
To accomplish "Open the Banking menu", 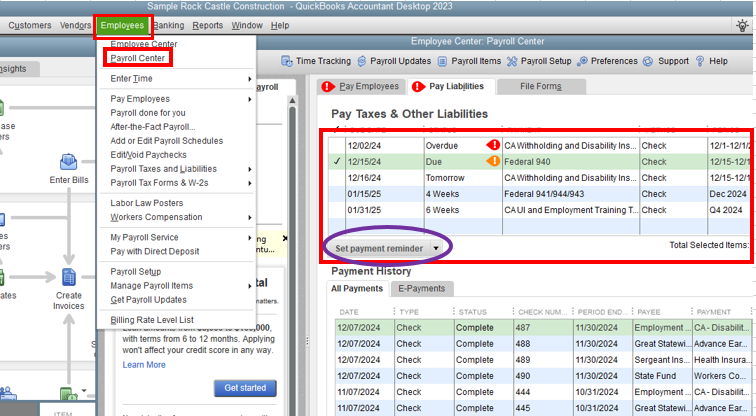I will [x=169, y=26].
